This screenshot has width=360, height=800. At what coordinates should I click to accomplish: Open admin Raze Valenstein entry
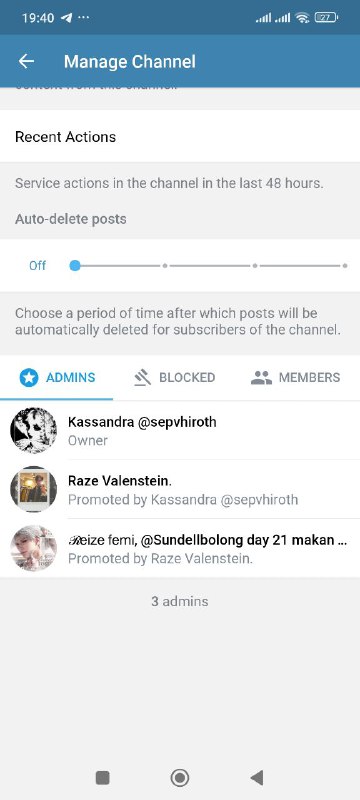(180, 489)
